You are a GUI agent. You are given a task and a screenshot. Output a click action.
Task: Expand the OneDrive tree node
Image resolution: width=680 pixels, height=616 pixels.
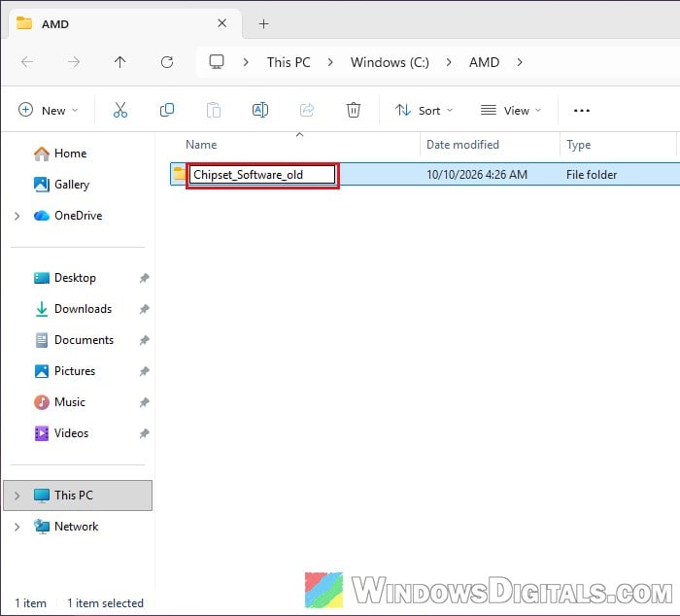point(17,216)
